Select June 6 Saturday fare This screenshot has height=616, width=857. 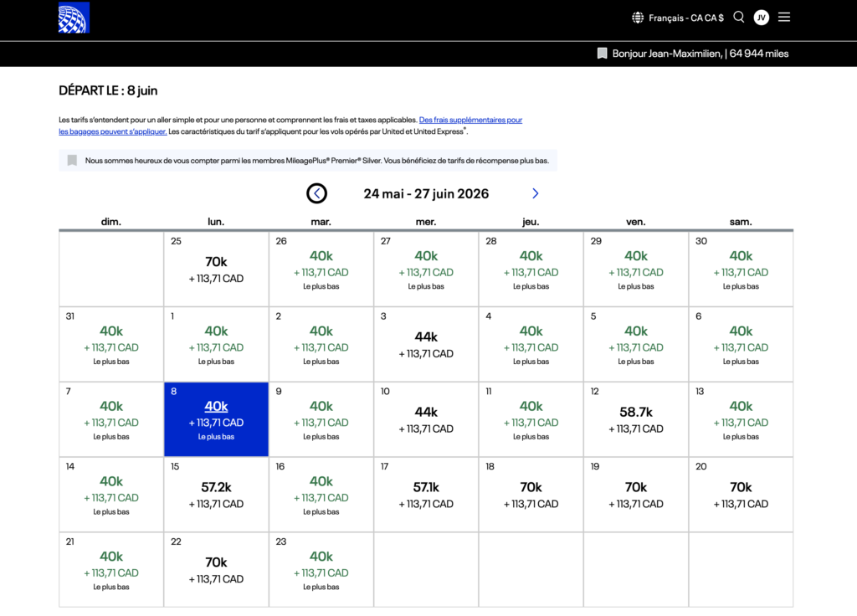point(741,344)
